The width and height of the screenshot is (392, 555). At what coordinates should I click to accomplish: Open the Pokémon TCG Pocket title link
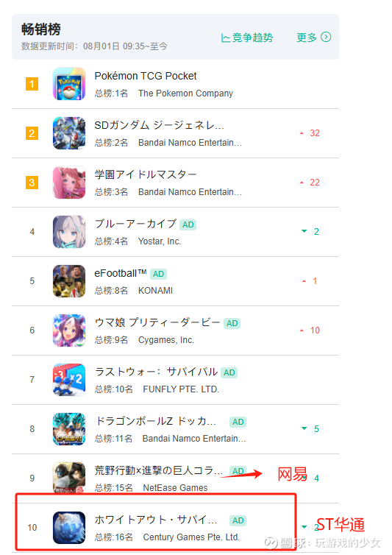[x=146, y=76]
